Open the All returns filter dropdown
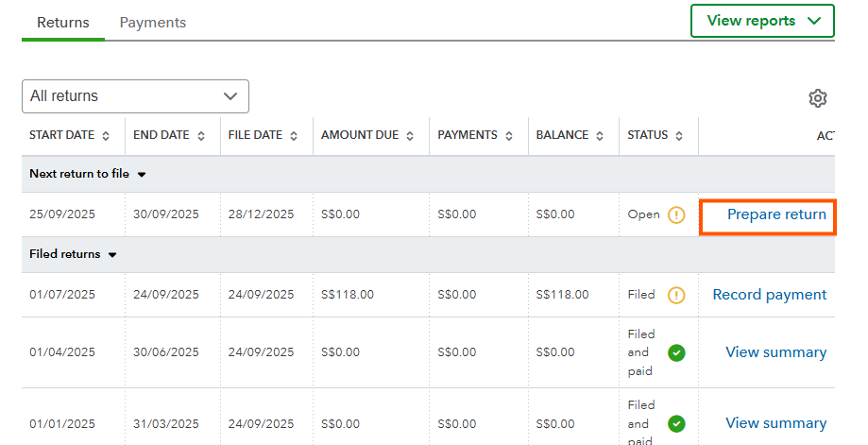The image size is (868, 445). [135, 96]
